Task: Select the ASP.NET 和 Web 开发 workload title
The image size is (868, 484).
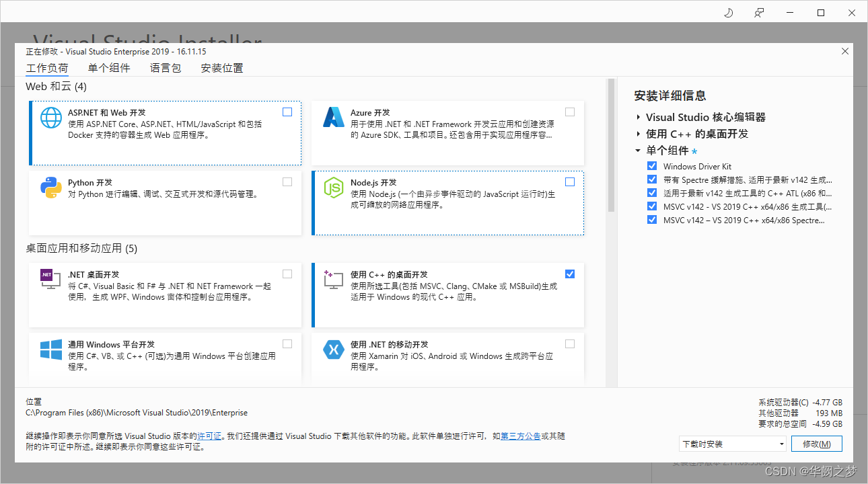Action: tap(107, 113)
